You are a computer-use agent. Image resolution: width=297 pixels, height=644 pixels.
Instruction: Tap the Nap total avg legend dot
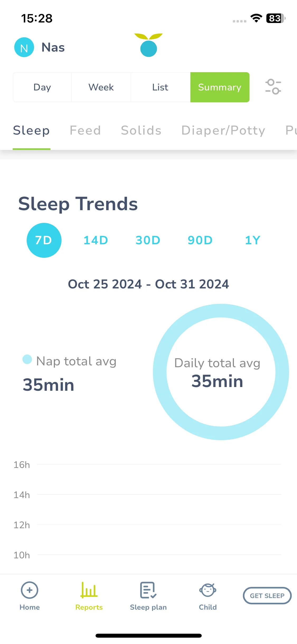(x=27, y=359)
